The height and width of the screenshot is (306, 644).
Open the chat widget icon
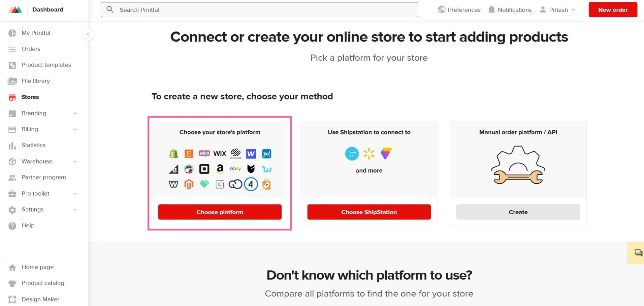click(x=638, y=253)
